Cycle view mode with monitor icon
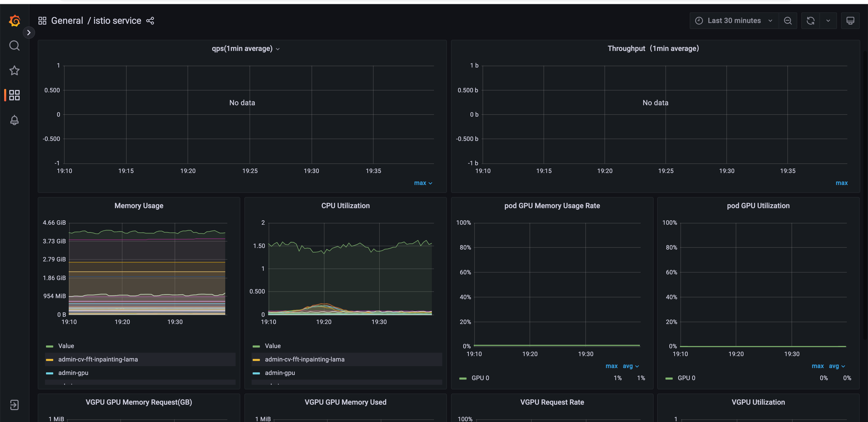 click(850, 21)
